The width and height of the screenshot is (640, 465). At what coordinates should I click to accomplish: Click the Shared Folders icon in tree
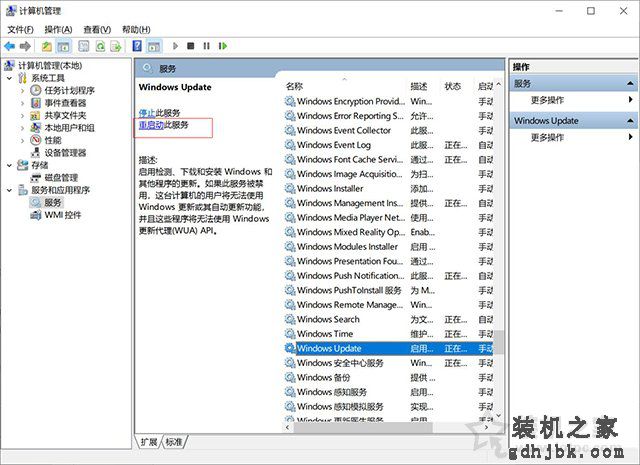click(x=36, y=115)
